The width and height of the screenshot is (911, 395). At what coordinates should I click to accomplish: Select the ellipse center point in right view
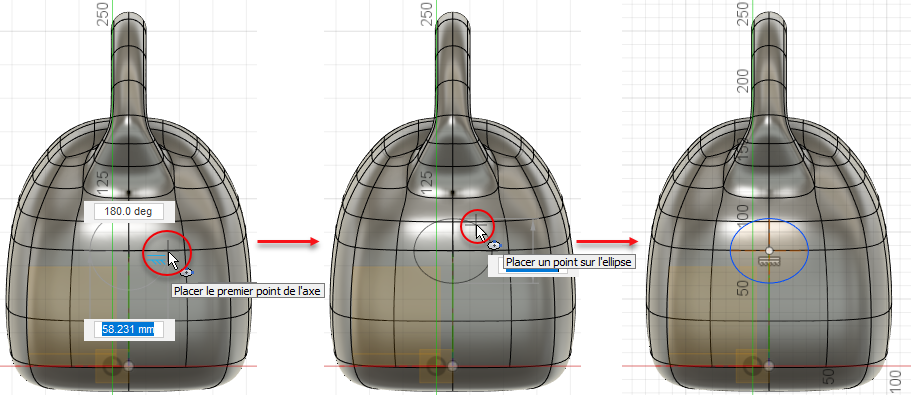coord(769,250)
